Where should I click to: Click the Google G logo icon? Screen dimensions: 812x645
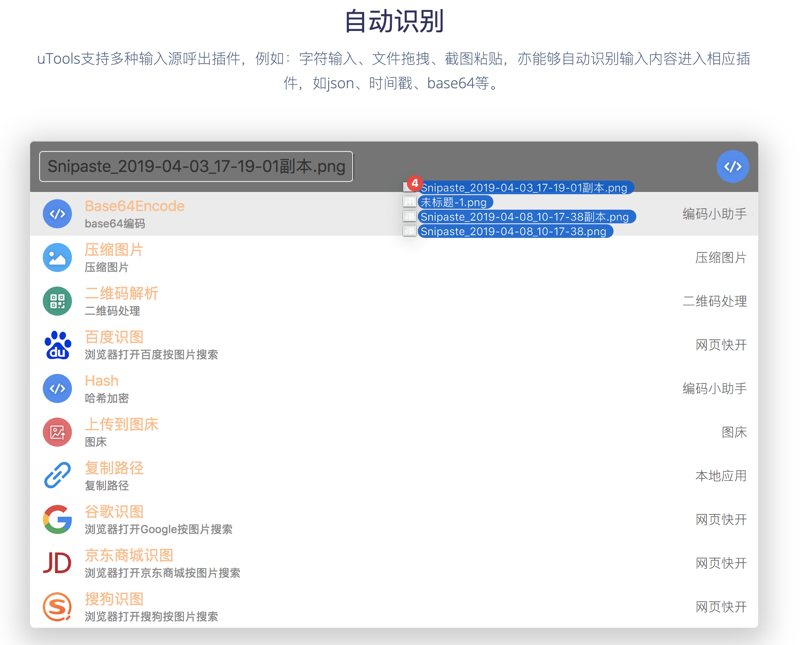pos(57,519)
